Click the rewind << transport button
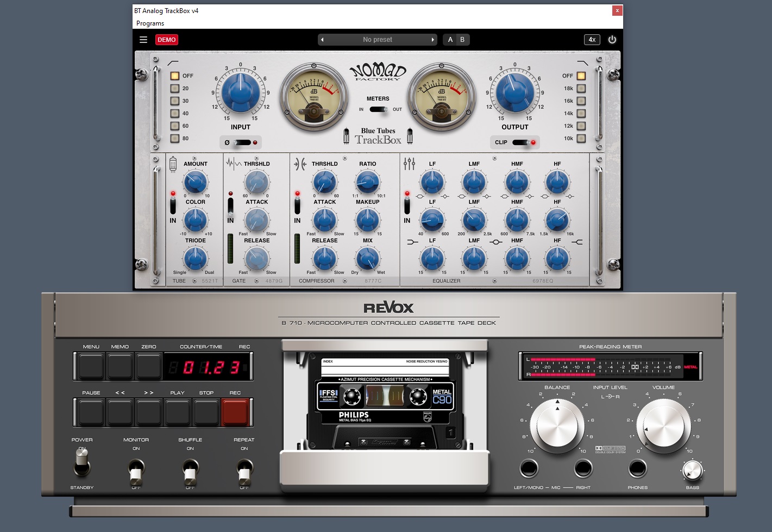The height and width of the screenshot is (532, 772). 120,412
